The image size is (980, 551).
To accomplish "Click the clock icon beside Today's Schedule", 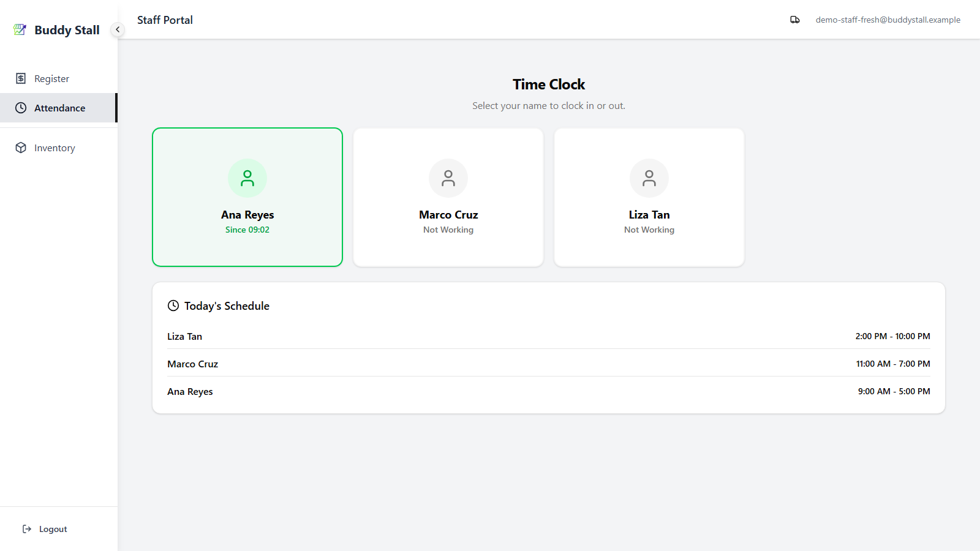I will [x=173, y=305].
